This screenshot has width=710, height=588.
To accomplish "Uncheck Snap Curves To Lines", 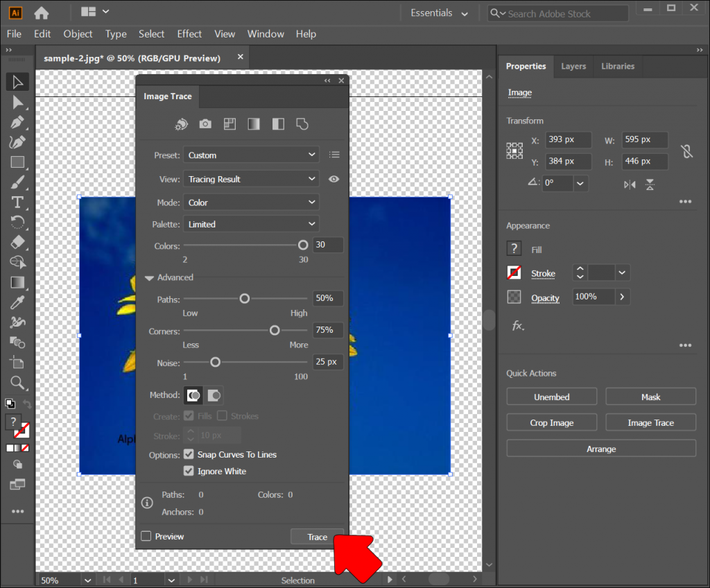I will (189, 454).
